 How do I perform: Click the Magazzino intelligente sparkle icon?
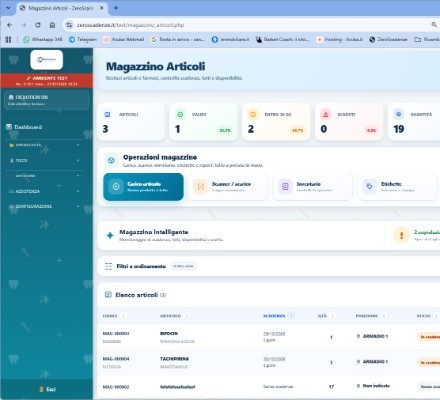[110, 235]
